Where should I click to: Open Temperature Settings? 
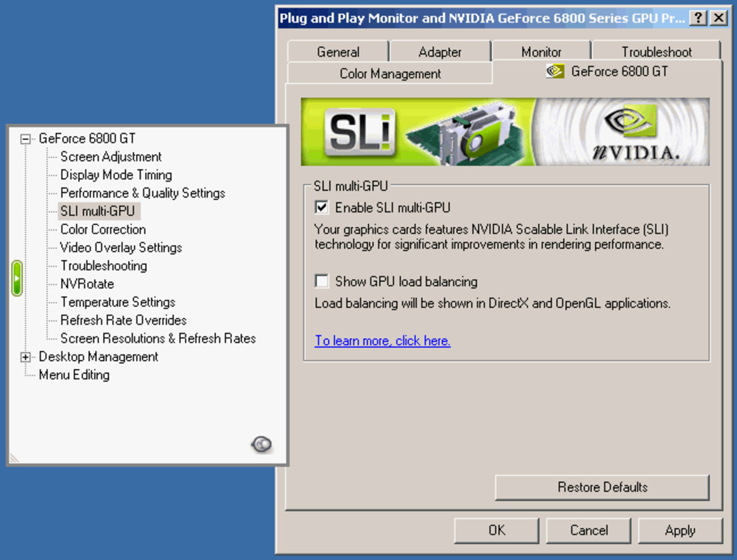(118, 302)
